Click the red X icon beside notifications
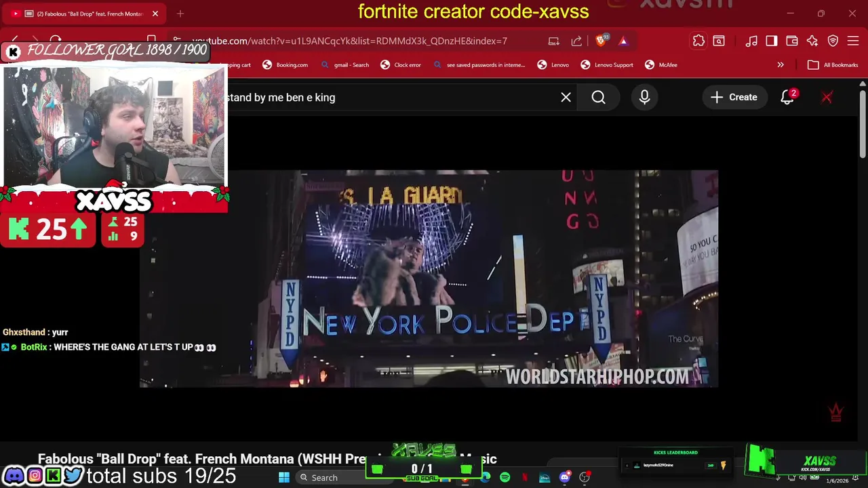The height and width of the screenshot is (488, 868). [827, 97]
